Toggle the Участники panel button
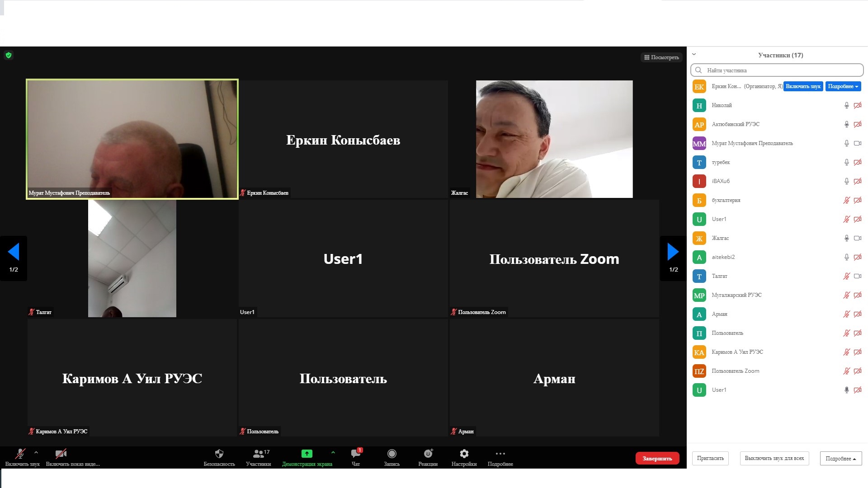The width and height of the screenshot is (868, 488). click(259, 457)
